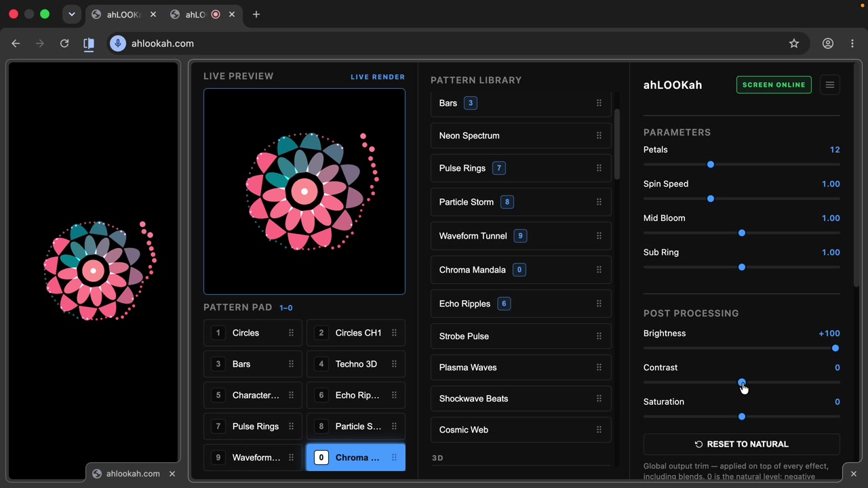Open the browser three-dot menu
This screenshot has width=868, height=488.
point(852,43)
